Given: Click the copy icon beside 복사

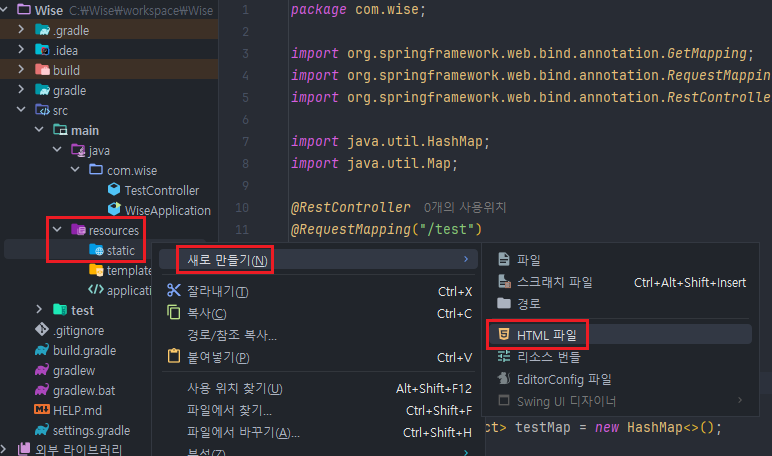Looking at the screenshot, I should 173,312.
